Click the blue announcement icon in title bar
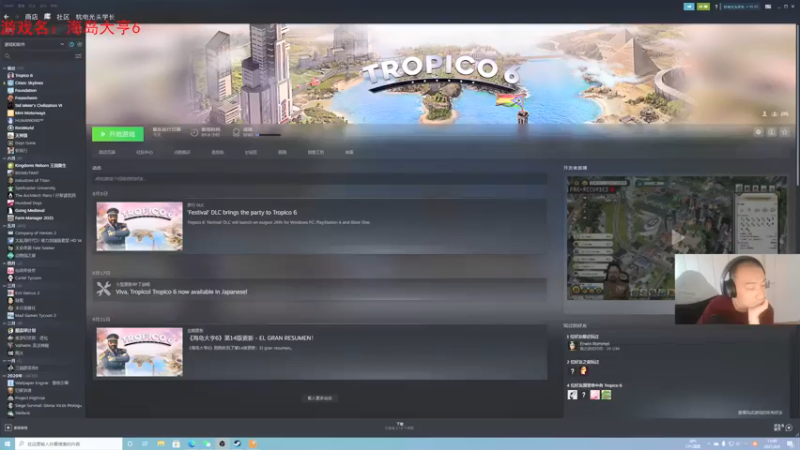 click(x=689, y=7)
